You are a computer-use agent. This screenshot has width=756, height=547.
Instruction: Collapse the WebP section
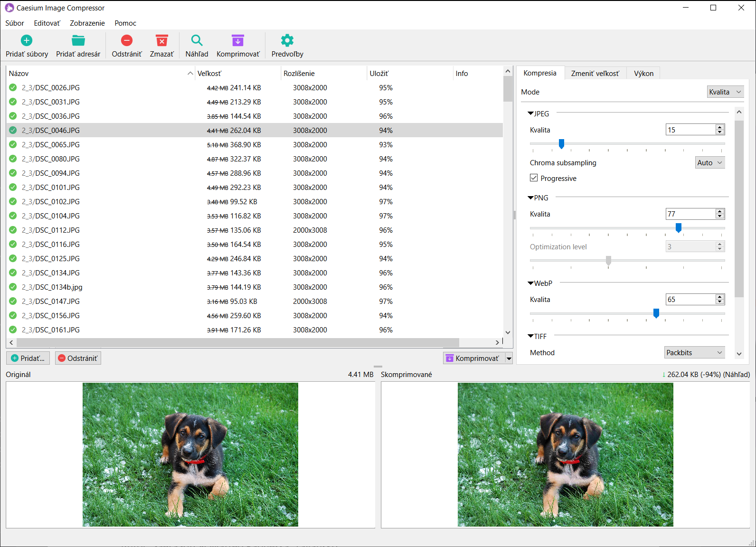tap(531, 283)
